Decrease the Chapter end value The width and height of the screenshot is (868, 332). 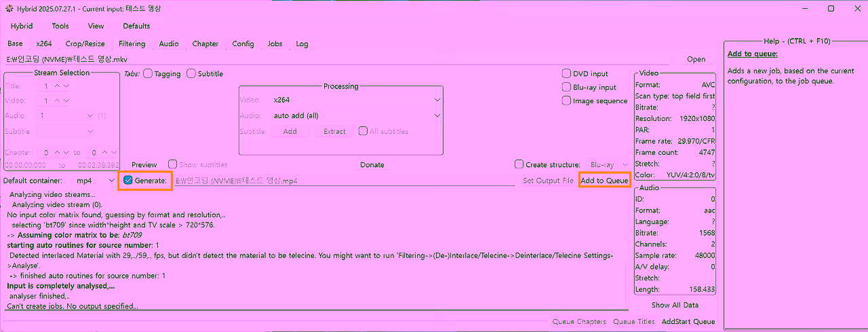coord(114,153)
